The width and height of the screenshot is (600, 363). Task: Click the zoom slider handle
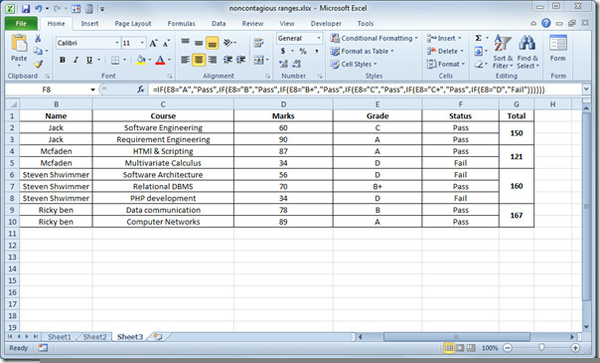click(541, 348)
